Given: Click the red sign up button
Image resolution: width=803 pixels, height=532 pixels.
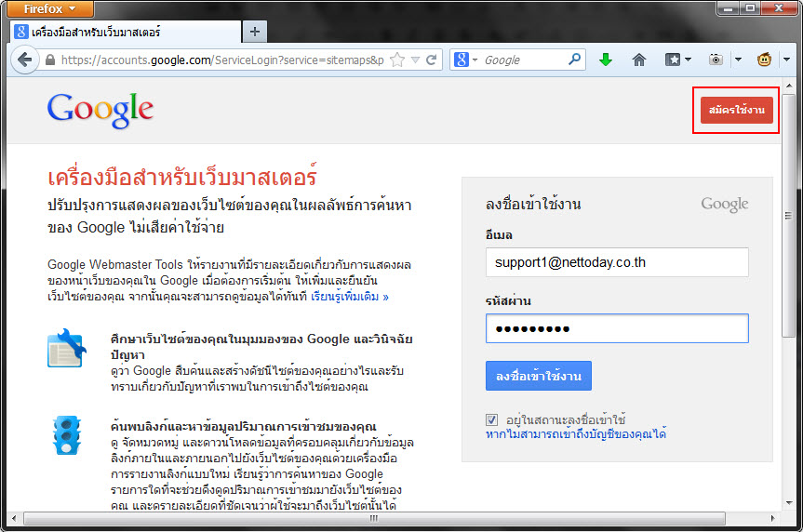Looking at the screenshot, I should (736, 110).
